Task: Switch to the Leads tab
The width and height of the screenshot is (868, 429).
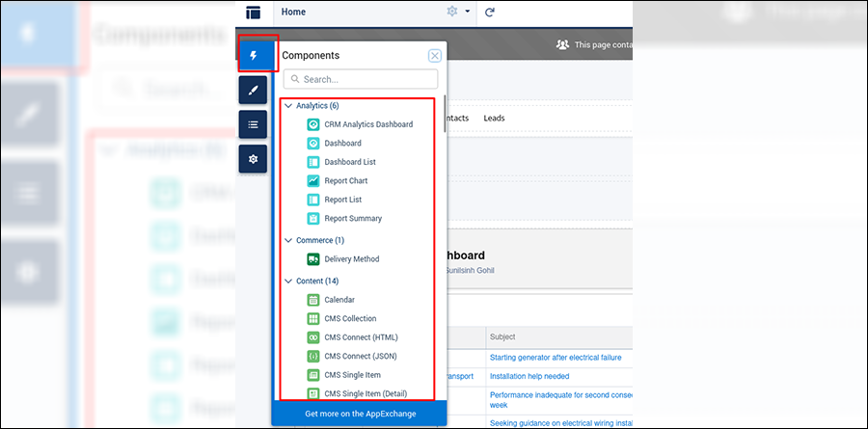Action: pyautogui.click(x=495, y=118)
